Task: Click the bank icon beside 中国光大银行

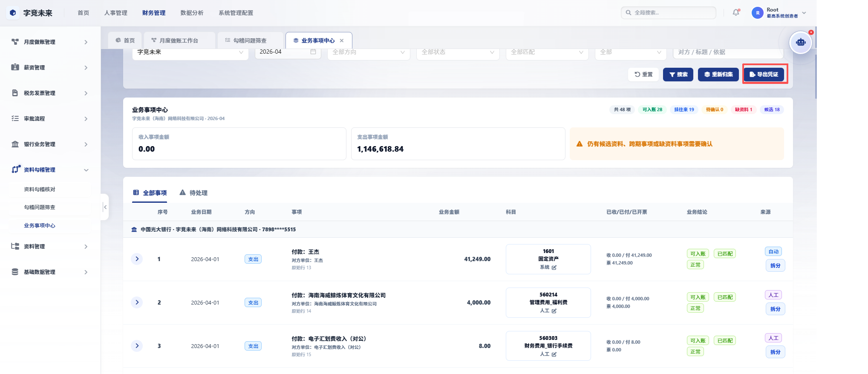Action: point(134,229)
